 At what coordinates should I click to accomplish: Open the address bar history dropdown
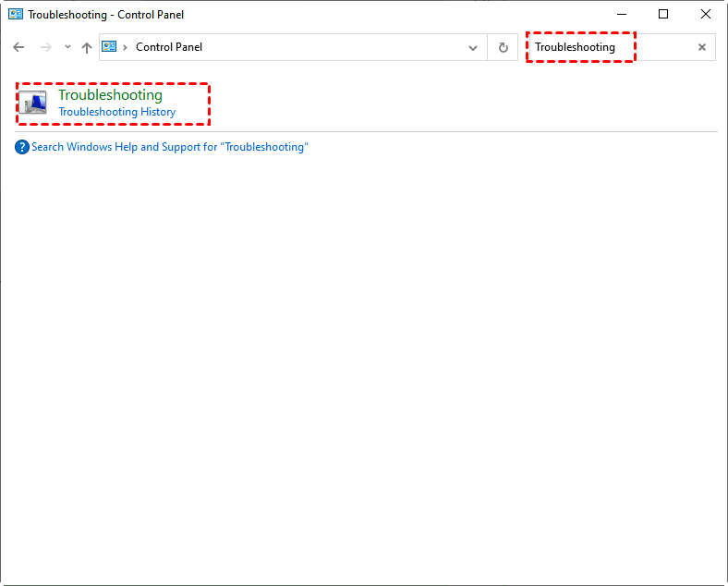click(x=473, y=47)
